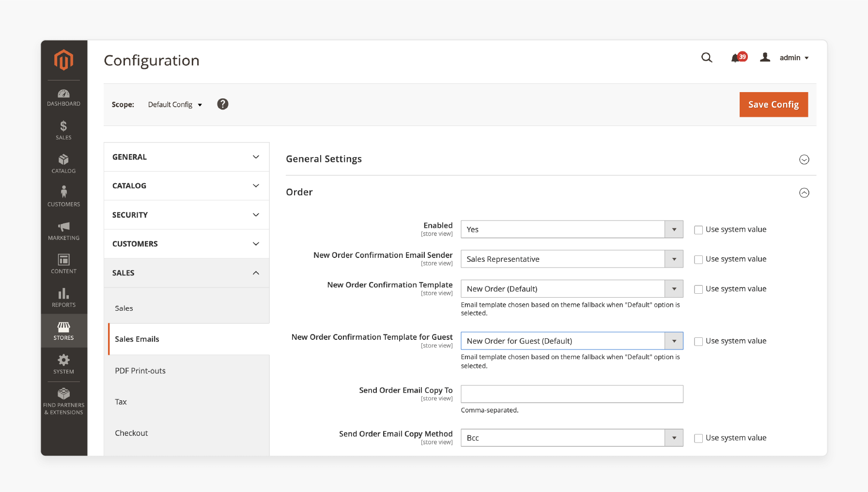Expand the General Settings section
868x492 pixels.
pos(804,159)
